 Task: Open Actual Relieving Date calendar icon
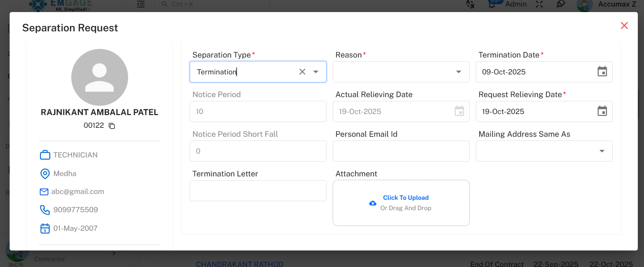point(459,111)
